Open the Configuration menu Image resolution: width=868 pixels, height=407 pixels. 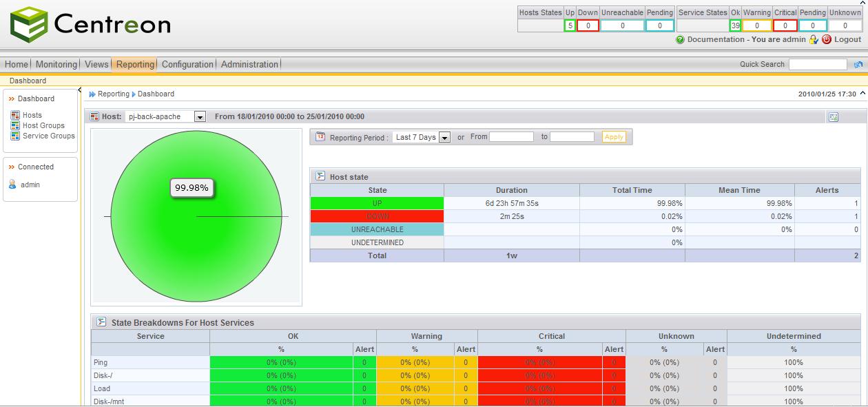point(185,64)
